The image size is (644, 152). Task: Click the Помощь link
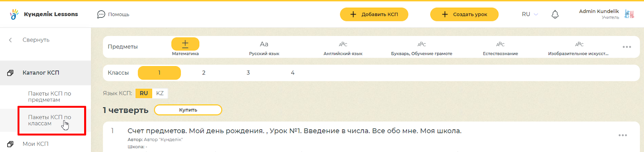click(x=119, y=15)
